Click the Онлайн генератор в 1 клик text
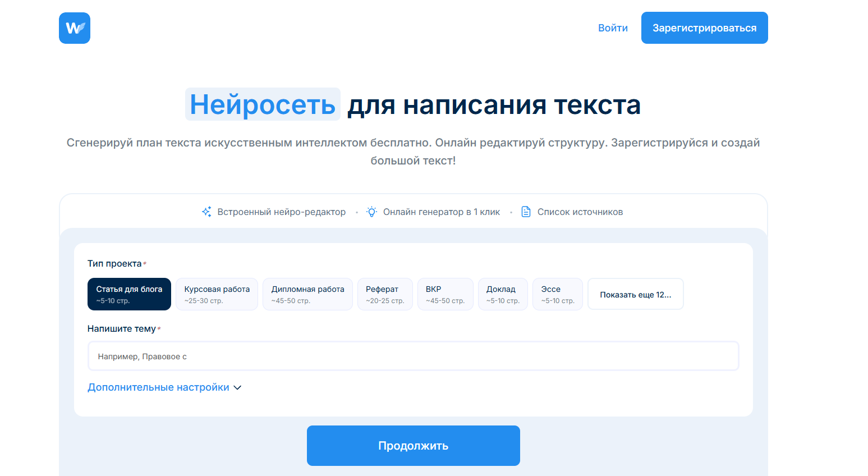This screenshot has width=868, height=476. (x=442, y=212)
